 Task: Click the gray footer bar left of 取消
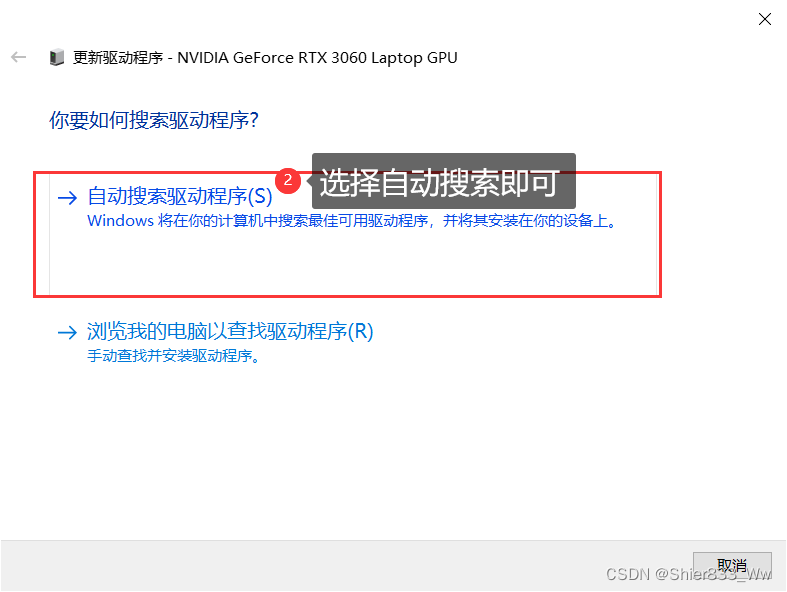[x=346, y=566]
